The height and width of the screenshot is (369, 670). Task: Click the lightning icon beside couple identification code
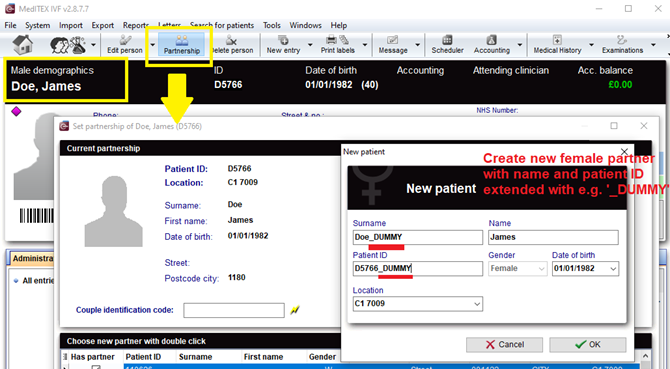[x=295, y=310]
